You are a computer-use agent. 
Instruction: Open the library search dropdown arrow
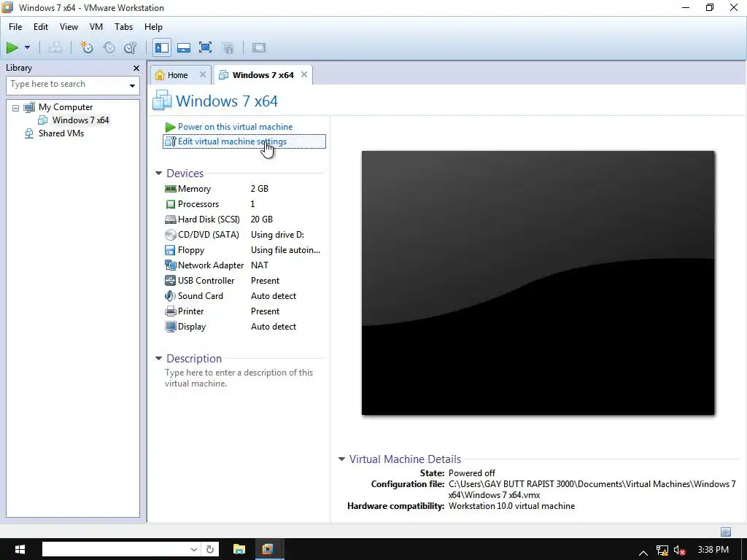(x=133, y=86)
